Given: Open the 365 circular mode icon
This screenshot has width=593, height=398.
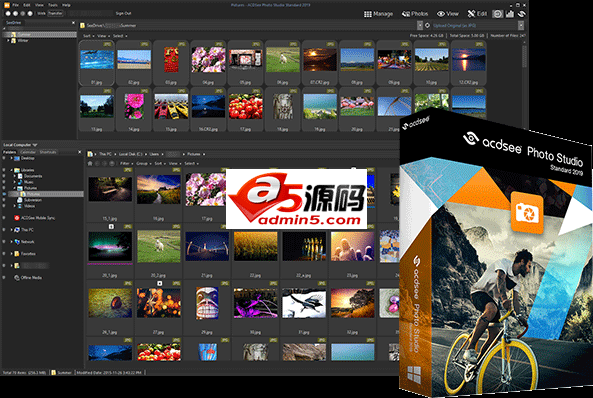Looking at the screenshot, I should (x=497, y=14).
